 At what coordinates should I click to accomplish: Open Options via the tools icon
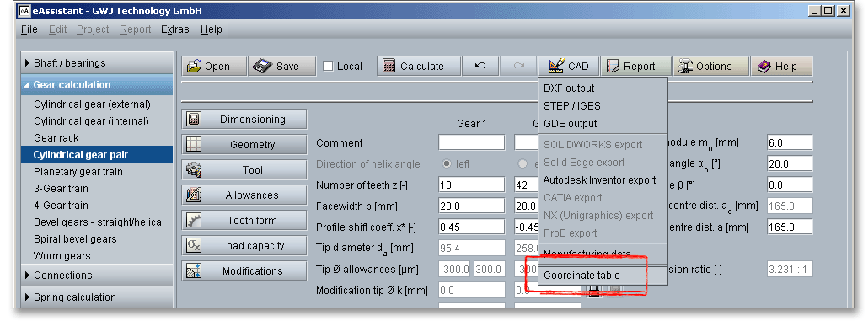(685, 66)
